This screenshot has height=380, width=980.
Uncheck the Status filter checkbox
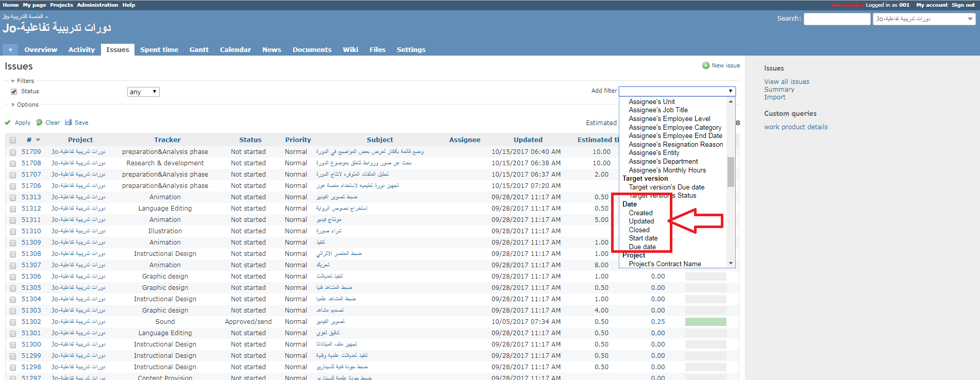click(x=14, y=92)
